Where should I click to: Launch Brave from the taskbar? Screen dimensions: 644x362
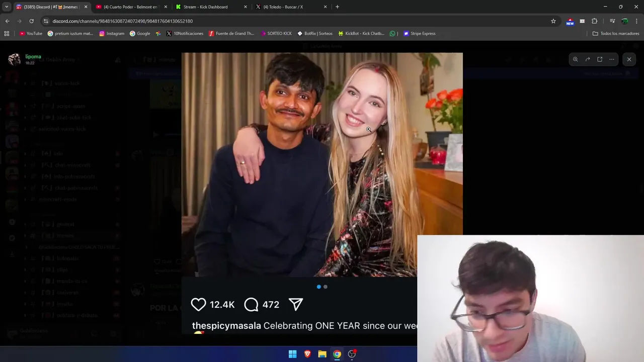pos(307,354)
